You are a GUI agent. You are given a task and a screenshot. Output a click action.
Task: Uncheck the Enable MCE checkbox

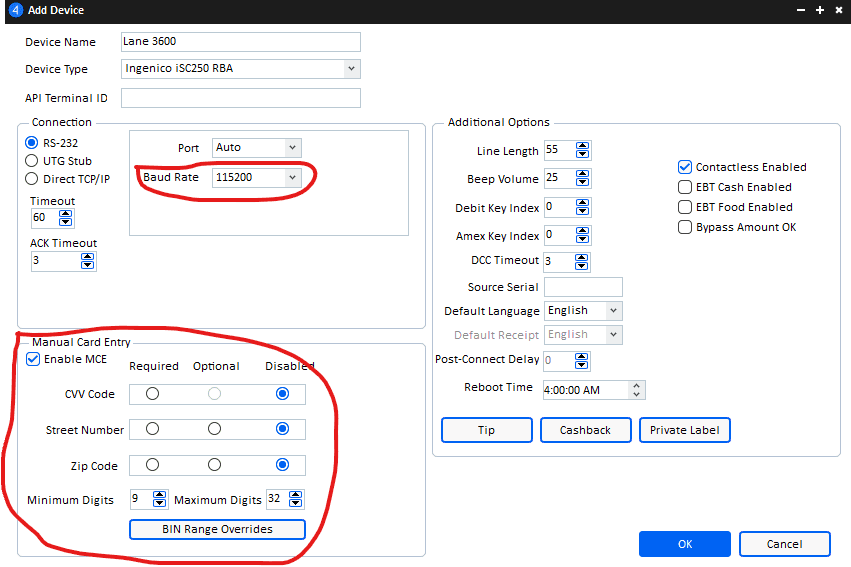click(33, 360)
